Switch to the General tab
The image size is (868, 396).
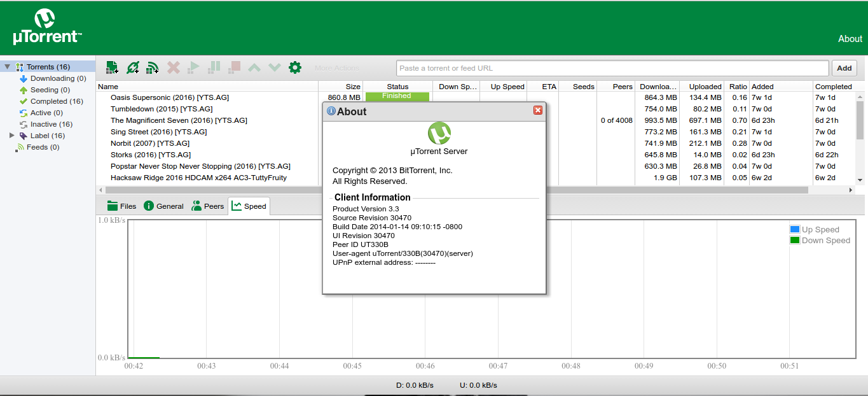click(x=163, y=206)
